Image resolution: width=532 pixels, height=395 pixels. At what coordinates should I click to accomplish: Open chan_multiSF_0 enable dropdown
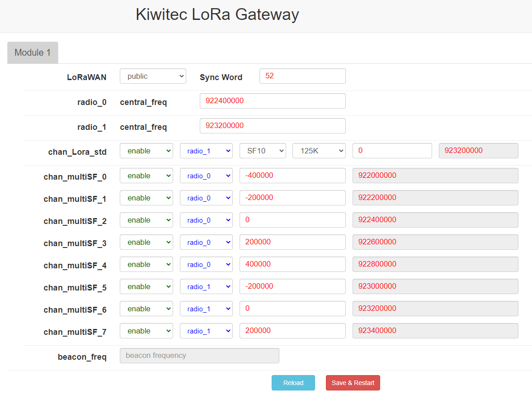tap(146, 176)
